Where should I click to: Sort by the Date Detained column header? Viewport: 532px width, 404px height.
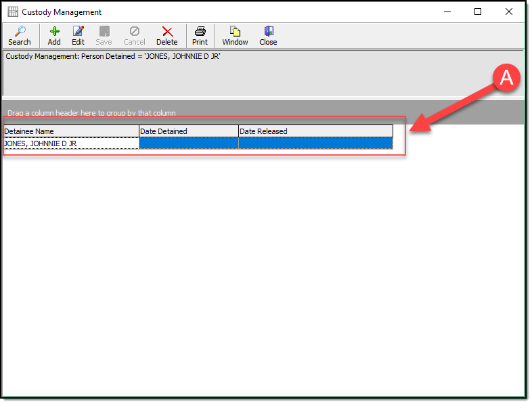pyautogui.click(x=188, y=131)
